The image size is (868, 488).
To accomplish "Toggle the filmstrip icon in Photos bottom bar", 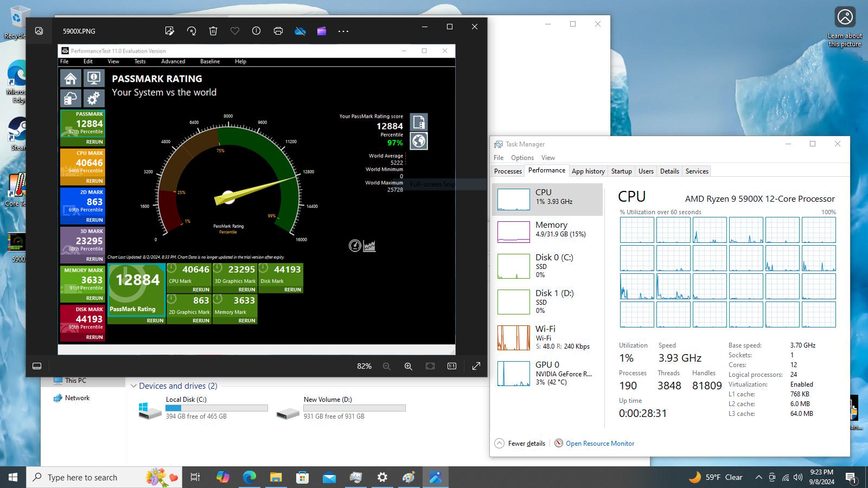I will [37, 366].
